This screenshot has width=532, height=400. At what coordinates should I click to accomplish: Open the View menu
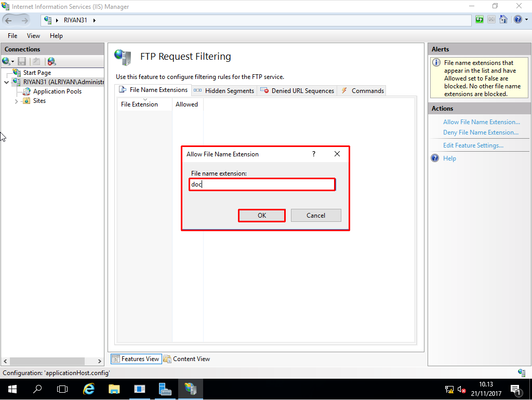click(33, 36)
